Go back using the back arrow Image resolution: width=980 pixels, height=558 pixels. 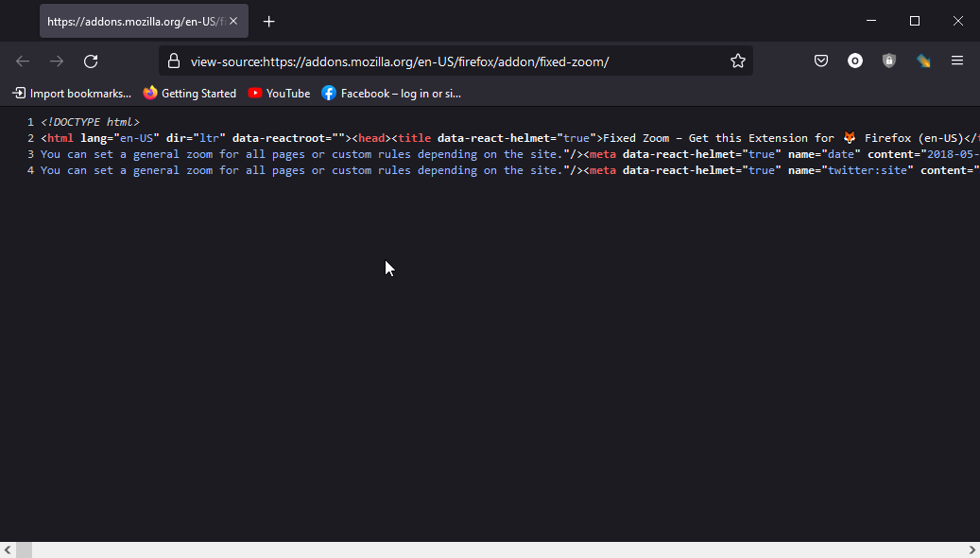point(23,61)
